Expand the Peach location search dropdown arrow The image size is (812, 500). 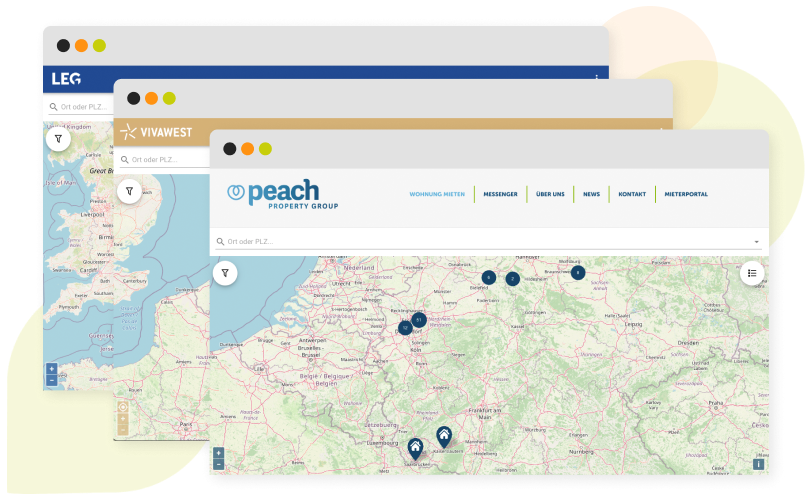756,242
